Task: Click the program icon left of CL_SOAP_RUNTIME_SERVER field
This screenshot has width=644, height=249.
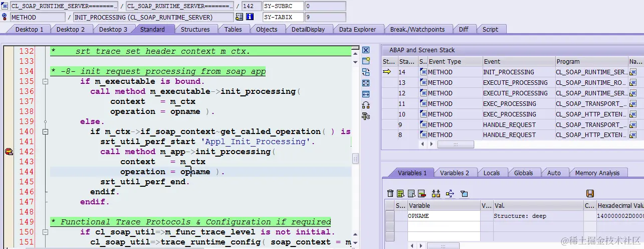Action: point(5,6)
